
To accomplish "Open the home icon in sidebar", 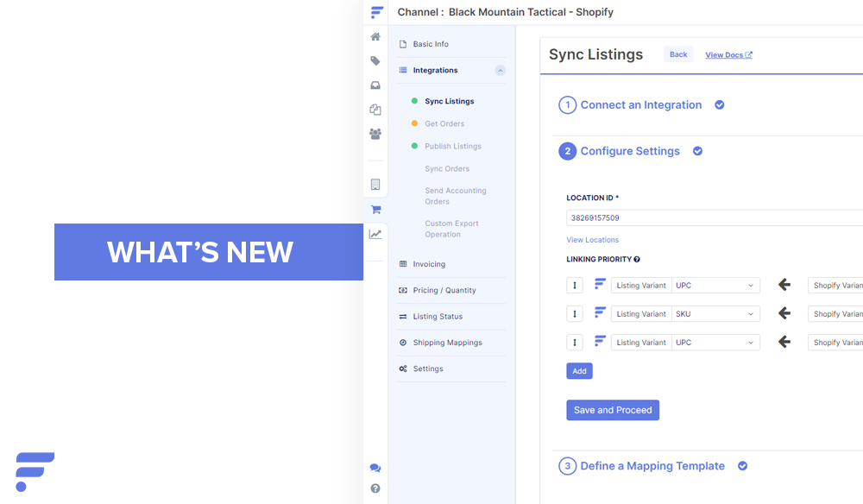I will coord(375,37).
